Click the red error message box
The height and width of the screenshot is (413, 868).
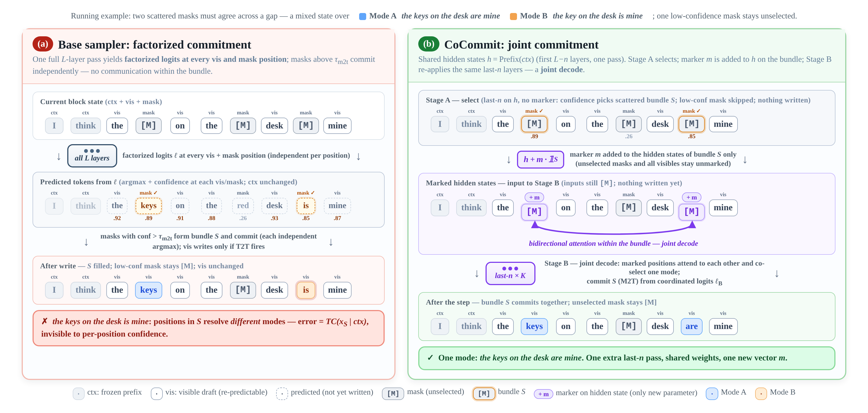pos(208,328)
